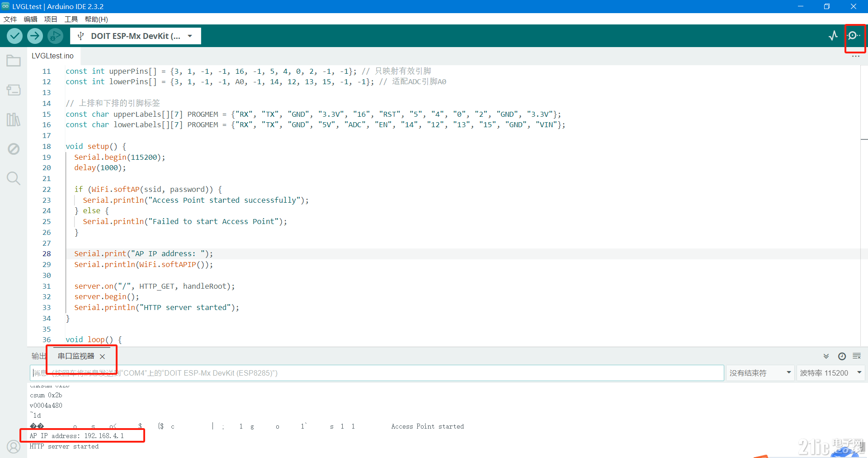Open the Boards Manager panel

tap(14, 90)
